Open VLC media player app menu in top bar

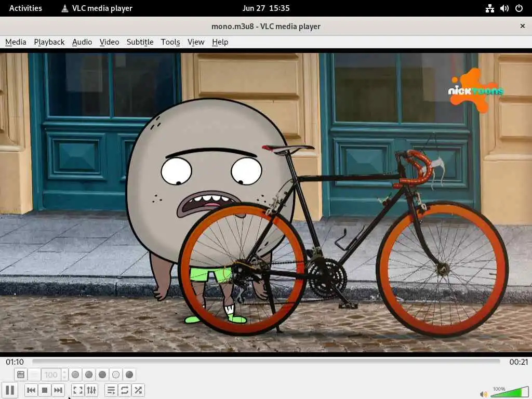[x=97, y=8]
